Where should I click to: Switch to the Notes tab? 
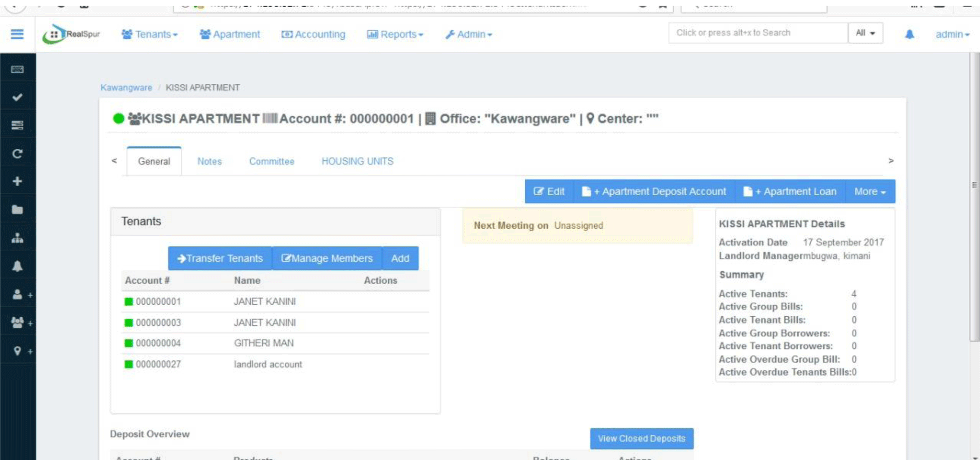click(209, 161)
